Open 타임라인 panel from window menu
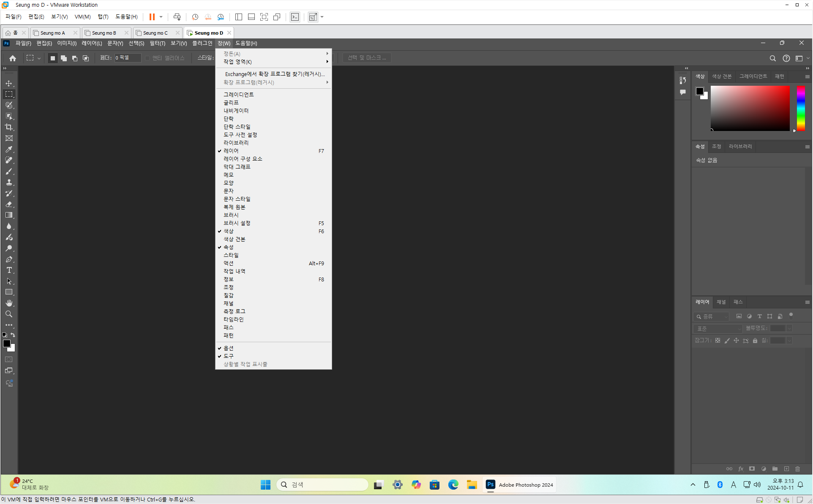 point(234,319)
